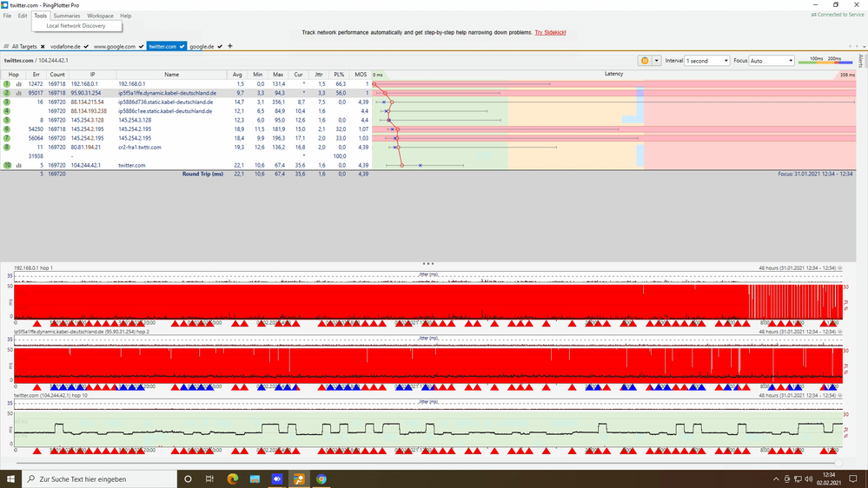Click the PingPlotter taskbar icon
Viewport: 868px width, 488px height.
click(299, 479)
